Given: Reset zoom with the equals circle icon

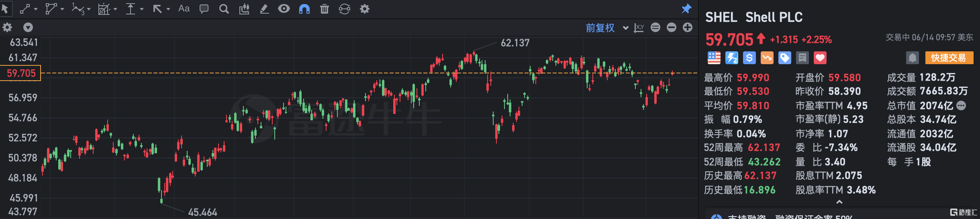Looking at the screenshot, I should click(x=655, y=27).
